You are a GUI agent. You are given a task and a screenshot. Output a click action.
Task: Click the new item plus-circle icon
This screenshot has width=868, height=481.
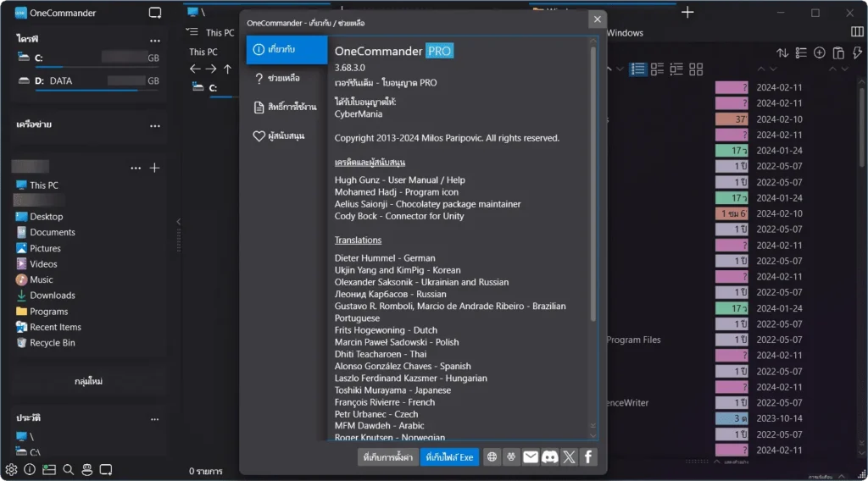point(819,53)
